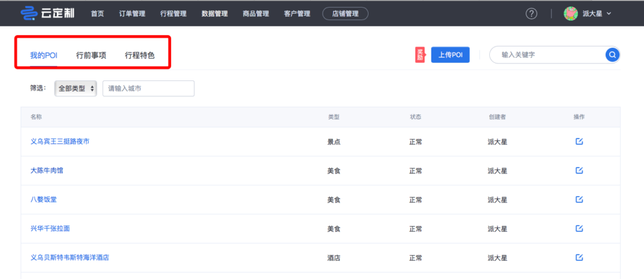Screen dimensions: 644x279
Task: Open the 义乌宾王三挺路夜市 link
Action: 60,141
